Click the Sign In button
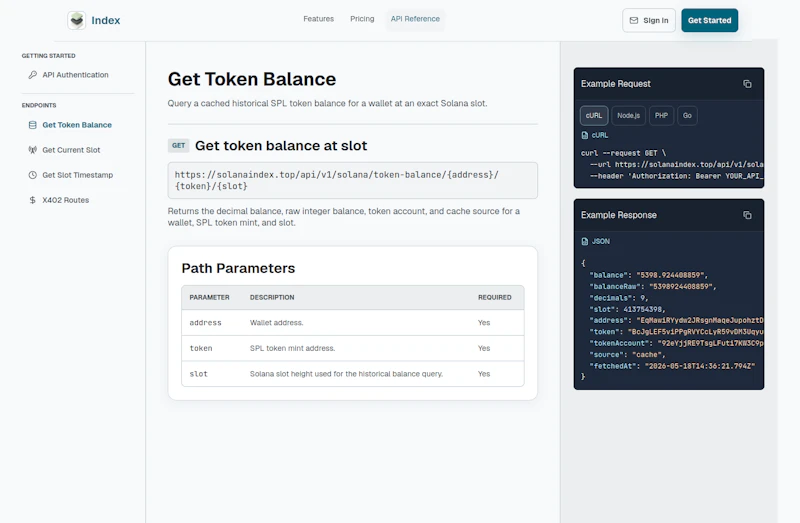Screen dimensions: 800x523 tap(648, 20)
